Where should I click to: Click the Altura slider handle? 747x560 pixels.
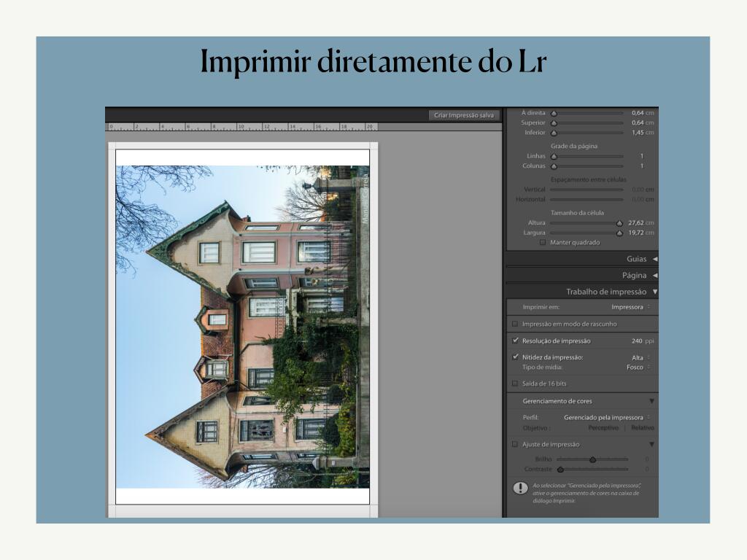tap(619, 223)
